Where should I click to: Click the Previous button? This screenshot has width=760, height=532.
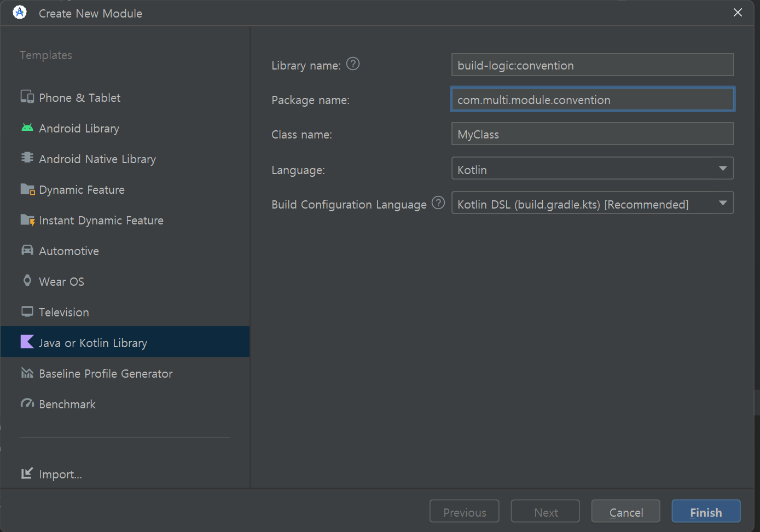465,512
